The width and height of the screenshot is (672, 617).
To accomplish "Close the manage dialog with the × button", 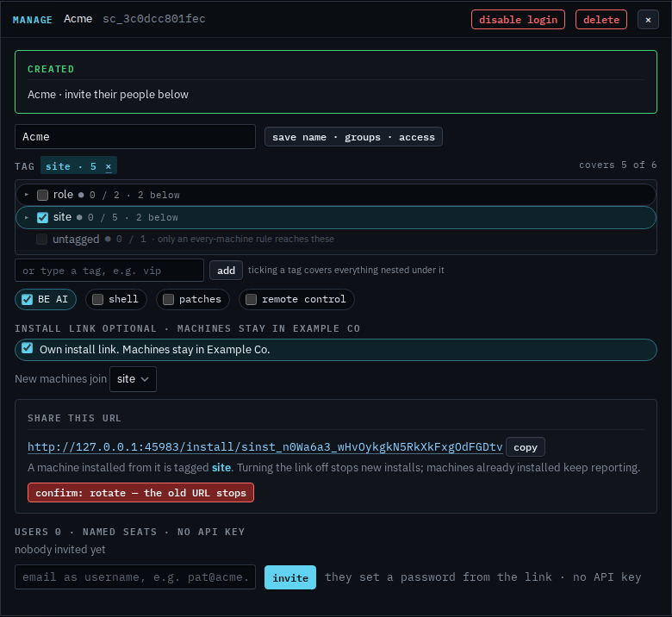I will [648, 20].
